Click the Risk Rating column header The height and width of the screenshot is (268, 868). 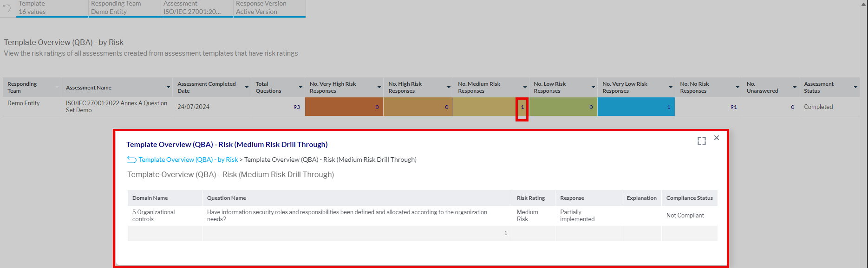(x=534, y=198)
